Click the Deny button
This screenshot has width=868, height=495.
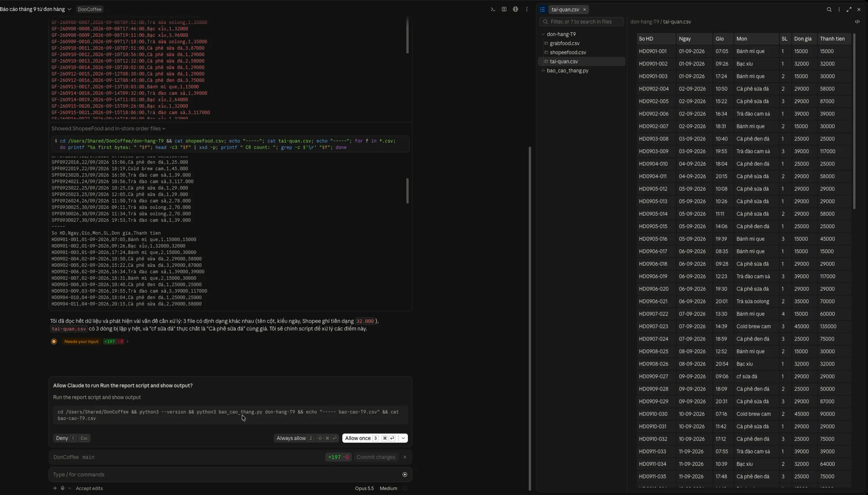click(x=72, y=438)
